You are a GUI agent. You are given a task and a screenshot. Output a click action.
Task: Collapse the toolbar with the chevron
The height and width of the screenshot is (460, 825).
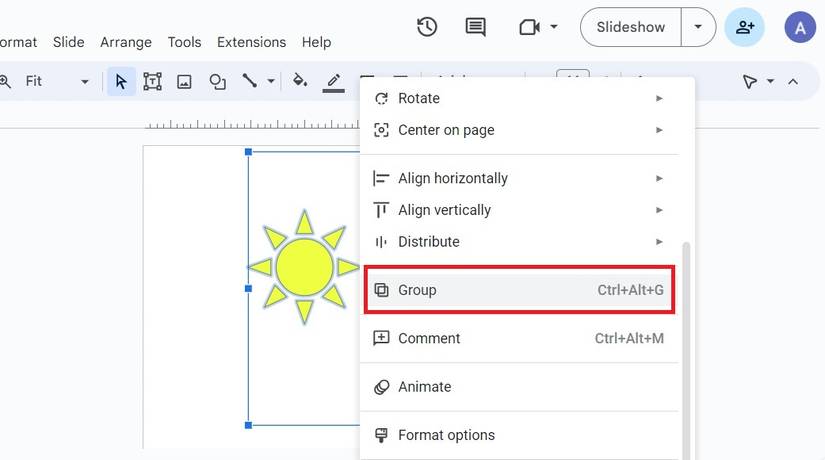793,81
